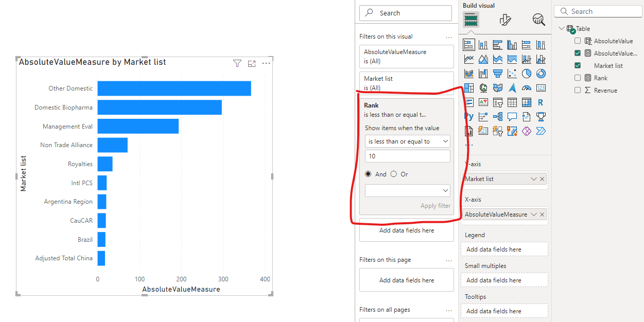
Task: Click the Other Domestic bar in the chart
Action: tap(174, 88)
